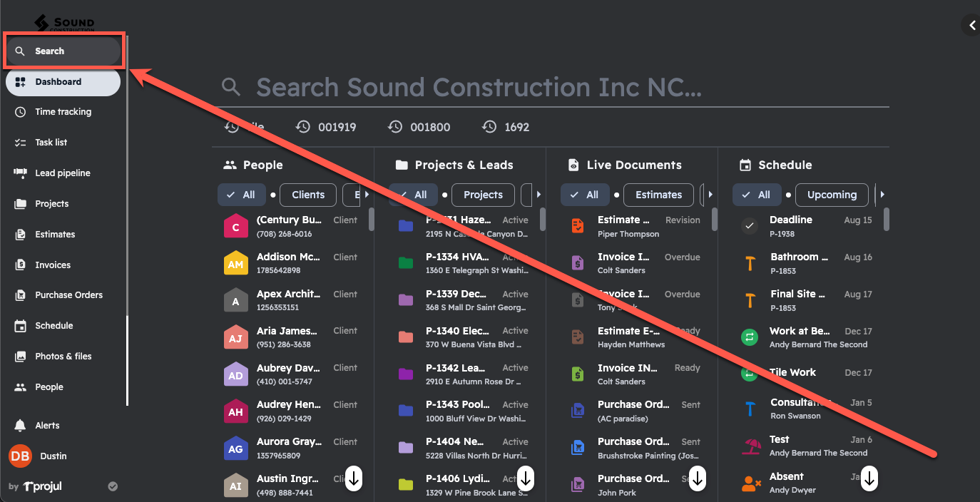Image resolution: width=980 pixels, height=502 pixels.
Task: Toggle the All filter in Schedule column
Action: [x=756, y=195]
